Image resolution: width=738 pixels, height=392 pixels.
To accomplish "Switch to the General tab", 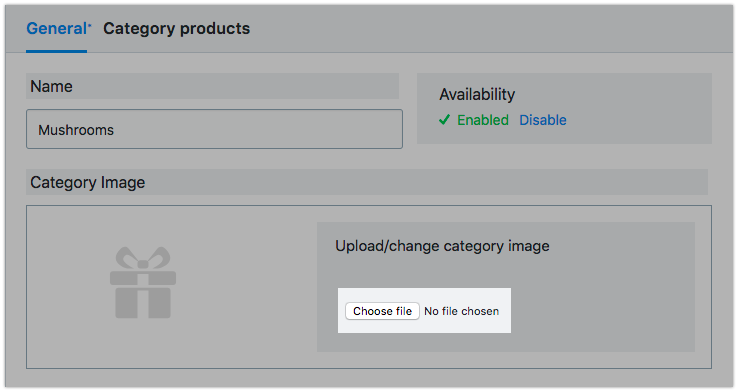I will (x=57, y=29).
